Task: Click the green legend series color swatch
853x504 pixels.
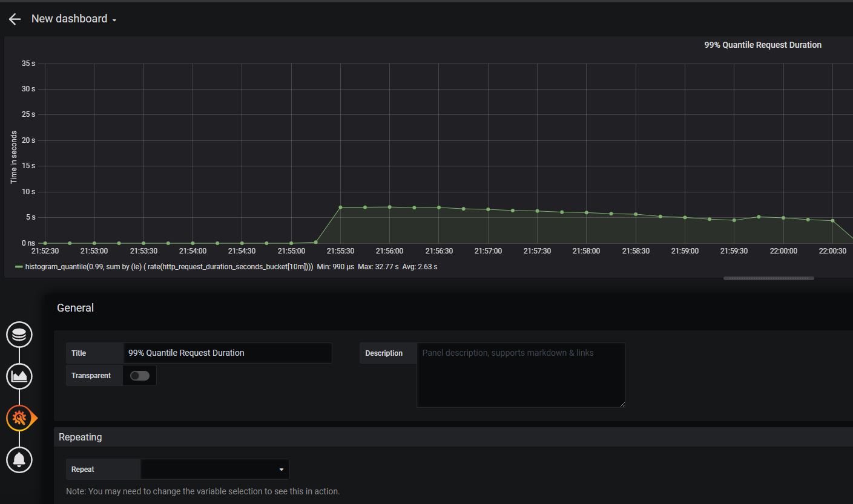Action: [19, 267]
